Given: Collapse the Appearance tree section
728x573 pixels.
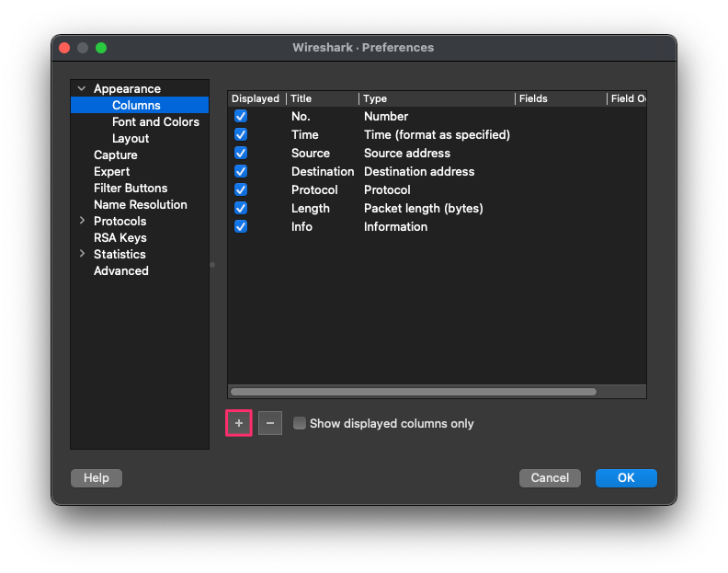Looking at the screenshot, I should pyautogui.click(x=82, y=88).
